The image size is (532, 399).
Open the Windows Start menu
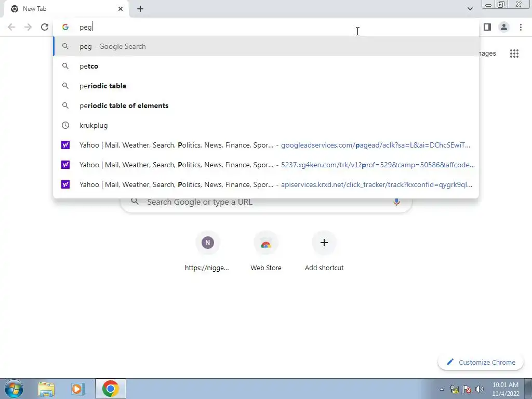(14, 389)
